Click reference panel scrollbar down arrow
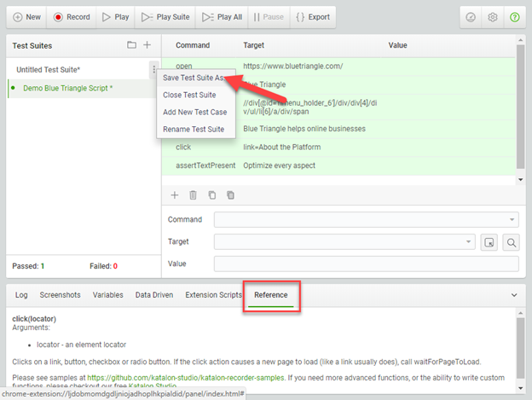This screenshot has width=532, height=400. click(520, 388)
